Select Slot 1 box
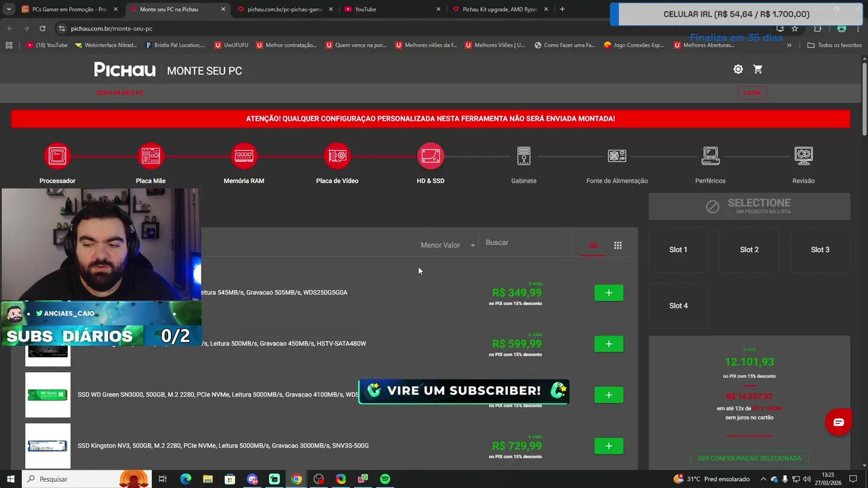The height and width of the screenshot is (488, 868). pyautogui.click(x=678, y=249)
